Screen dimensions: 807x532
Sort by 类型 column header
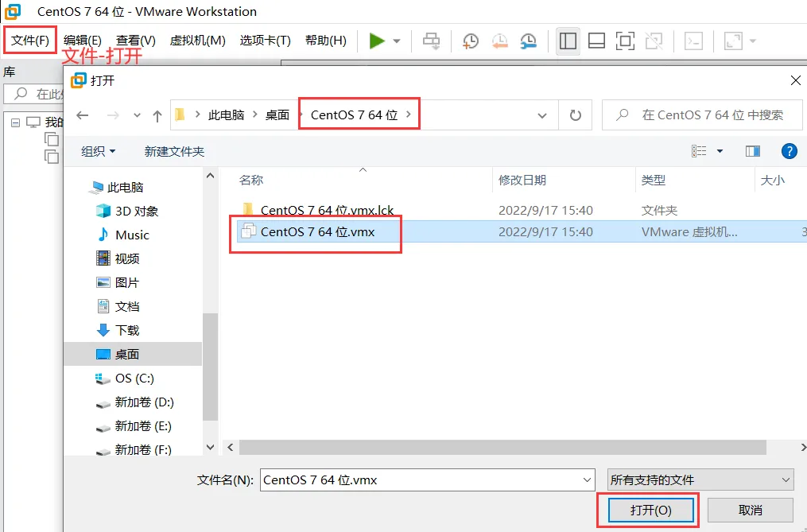(653, 180)
